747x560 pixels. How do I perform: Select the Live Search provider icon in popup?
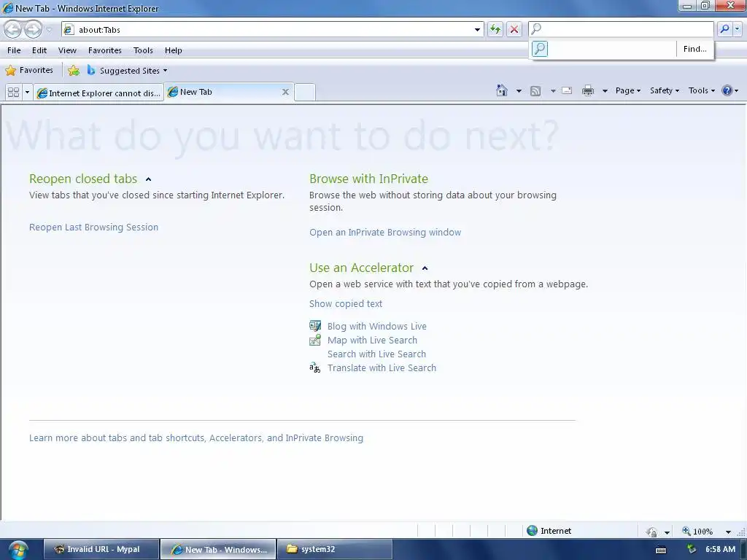tap(539, 49)
